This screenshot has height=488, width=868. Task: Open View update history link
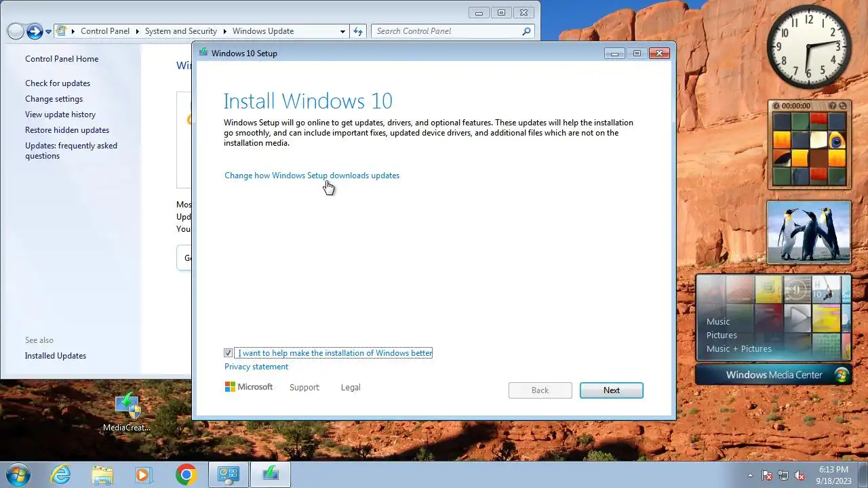[x=60, y=115]
